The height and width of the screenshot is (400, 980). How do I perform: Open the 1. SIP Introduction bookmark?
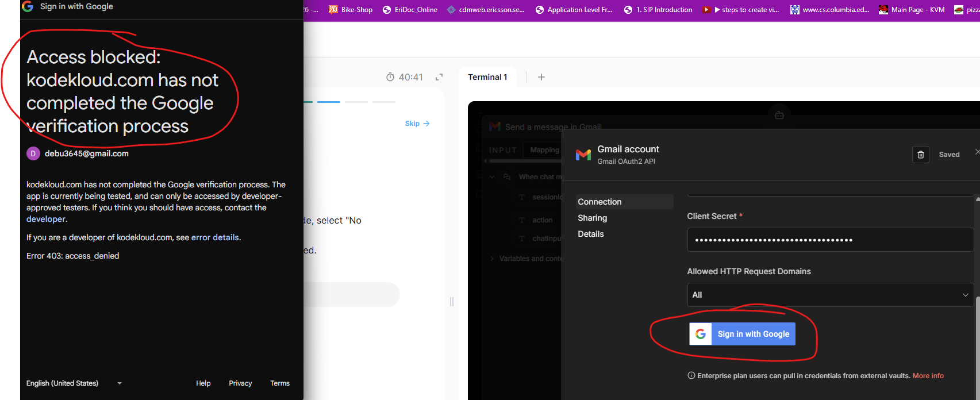(x=658, y=10)
